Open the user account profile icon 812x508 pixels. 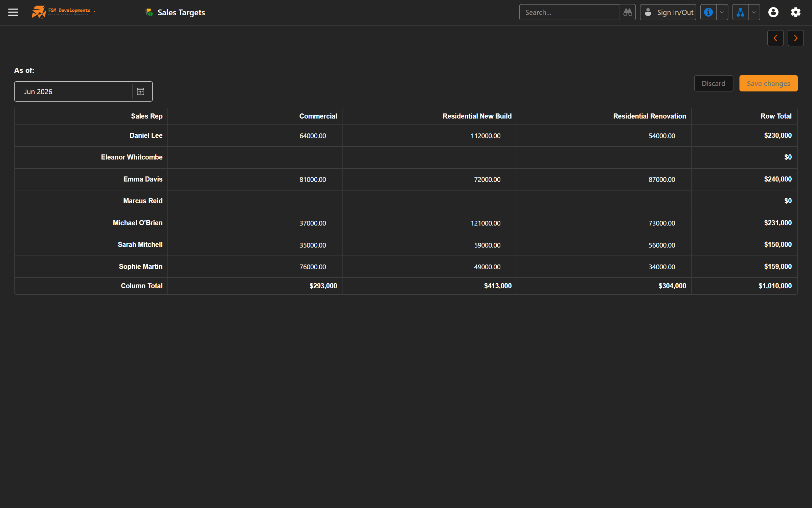773,13
